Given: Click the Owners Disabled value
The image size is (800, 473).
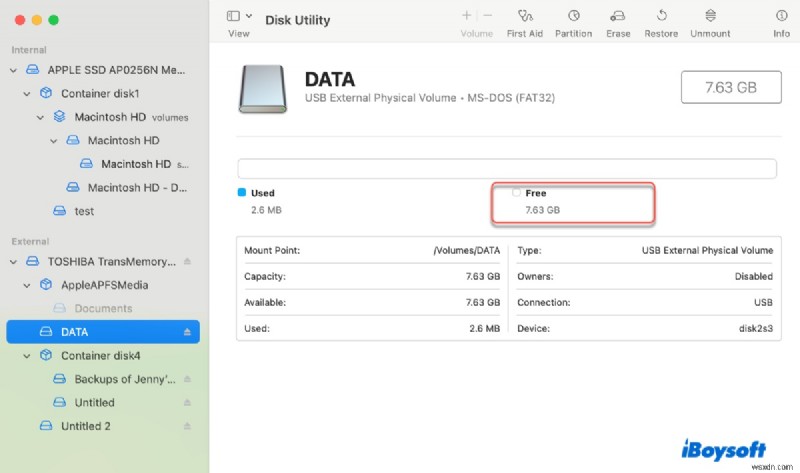Looking at the screenshot, I should pyautogui.click(x=754, y=276).
